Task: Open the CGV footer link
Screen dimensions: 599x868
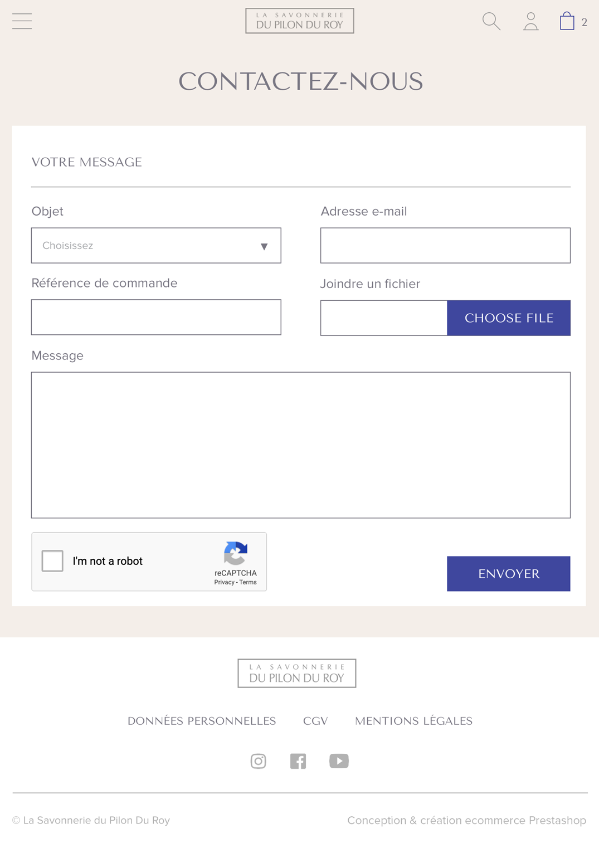Action: (315, 721)
